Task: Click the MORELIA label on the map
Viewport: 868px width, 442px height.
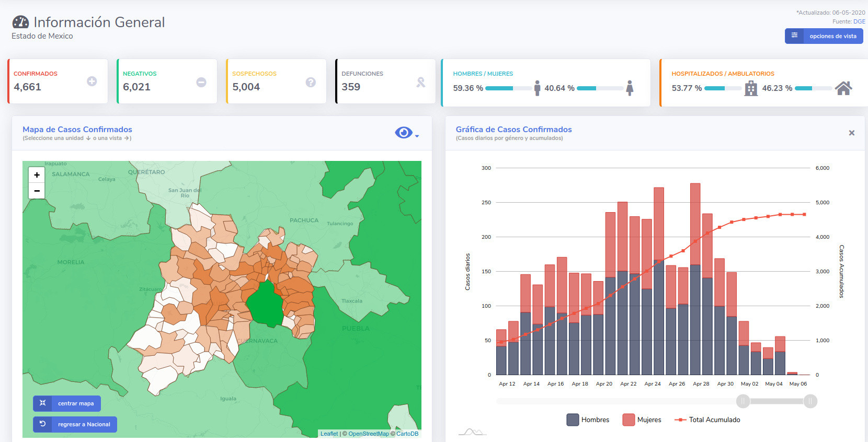Action: click(x=71, y=262)
